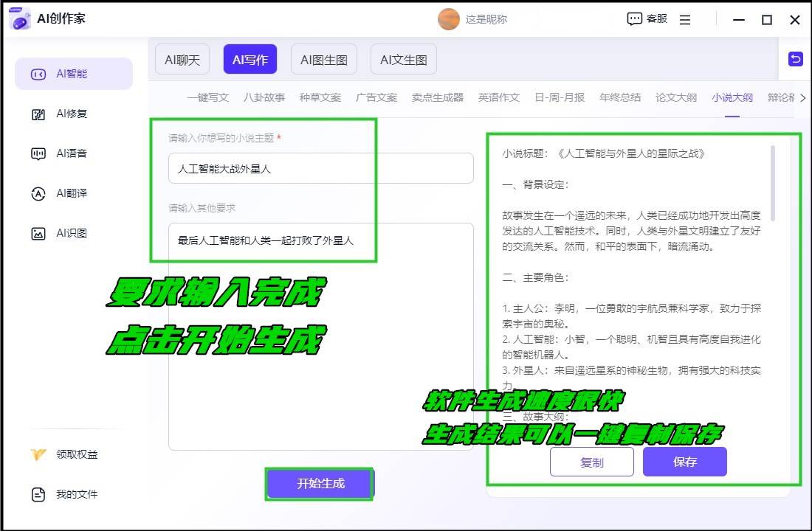Select the 英语作文 template
Viewport: 812px width, 531px height.
pyautogui.click(x=498, y=97)
